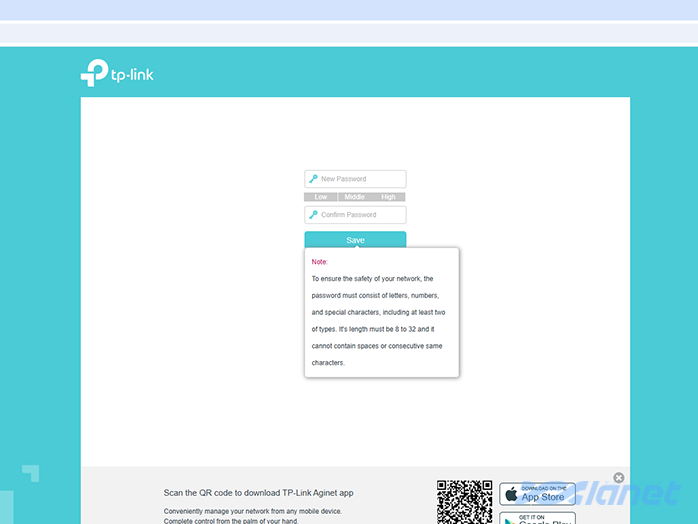The width and height of the screenshot is (698, 524).
Task: Click the Aginet watermark logo
Action: (x=640, y=495)
